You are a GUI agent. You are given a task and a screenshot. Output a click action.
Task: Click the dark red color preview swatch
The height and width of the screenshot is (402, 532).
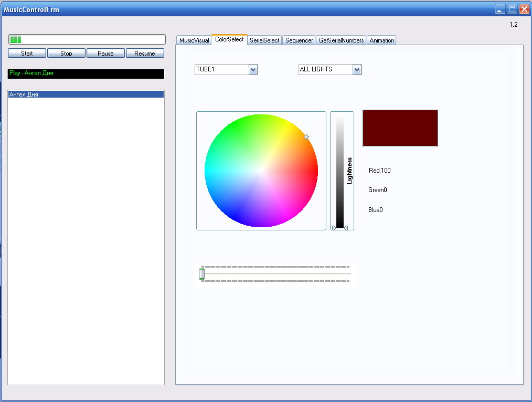pos(400,128)
